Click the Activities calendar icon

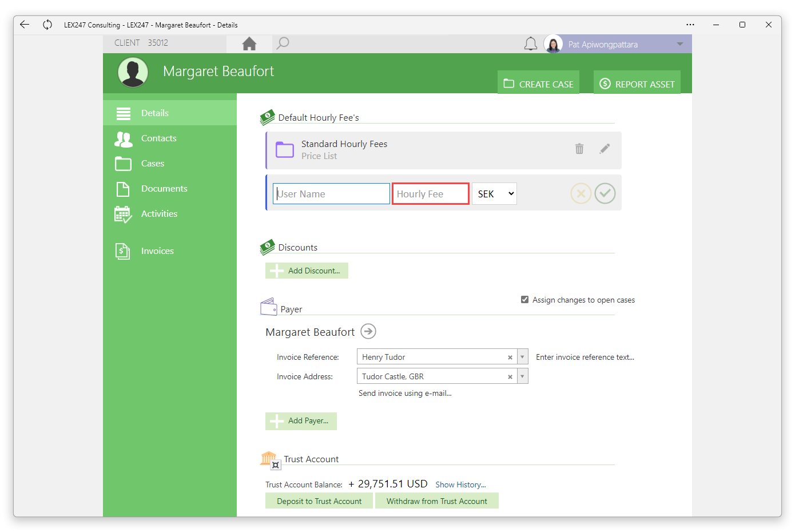click(x=123, y=215)
